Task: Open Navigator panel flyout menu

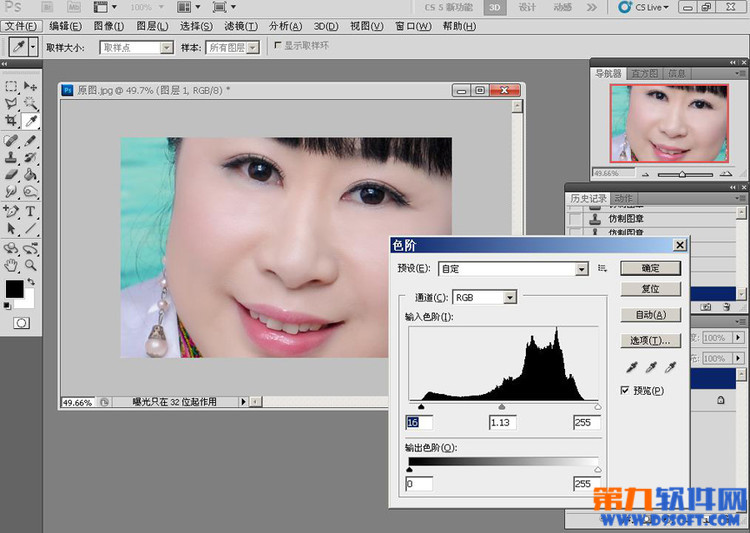Action: tap(741, 73)
